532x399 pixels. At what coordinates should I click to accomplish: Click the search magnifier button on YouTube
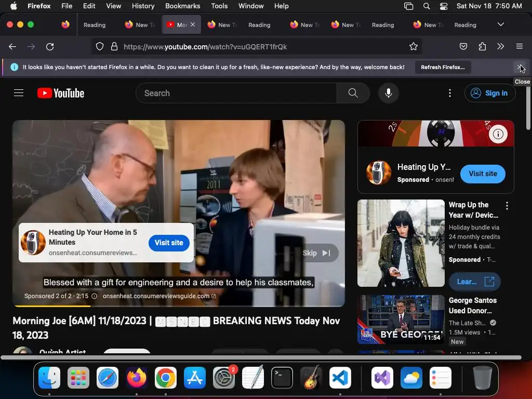tap(353, 93)
